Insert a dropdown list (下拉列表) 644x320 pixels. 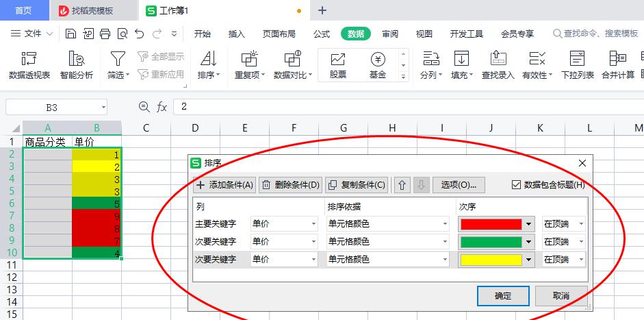(578, 65)
